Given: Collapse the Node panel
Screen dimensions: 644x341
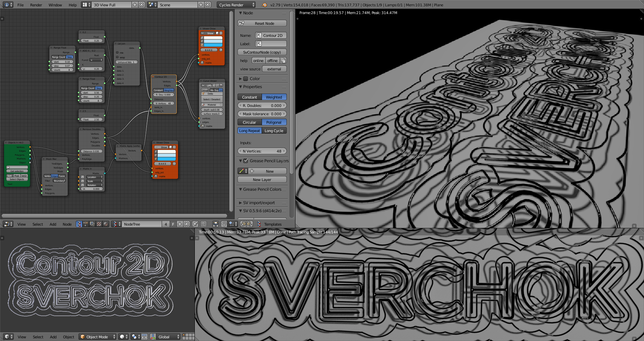Looking at the screenshot, I should (240, 13).
